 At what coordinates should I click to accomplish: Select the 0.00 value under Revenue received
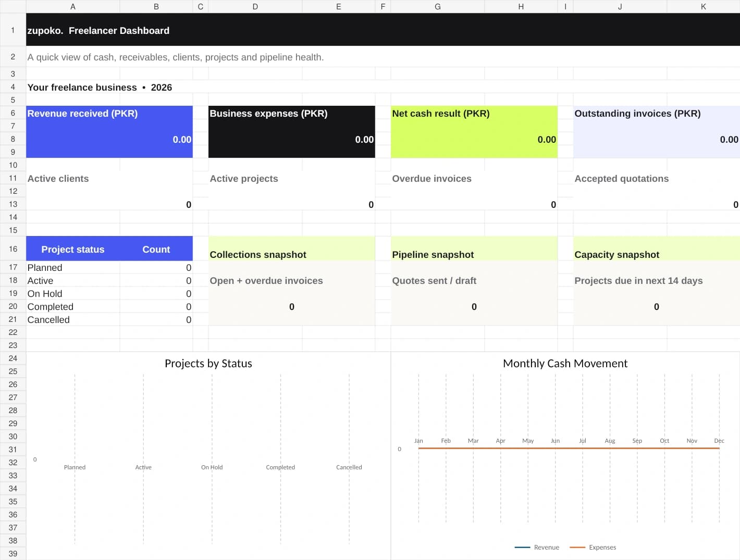click(182, 140)
